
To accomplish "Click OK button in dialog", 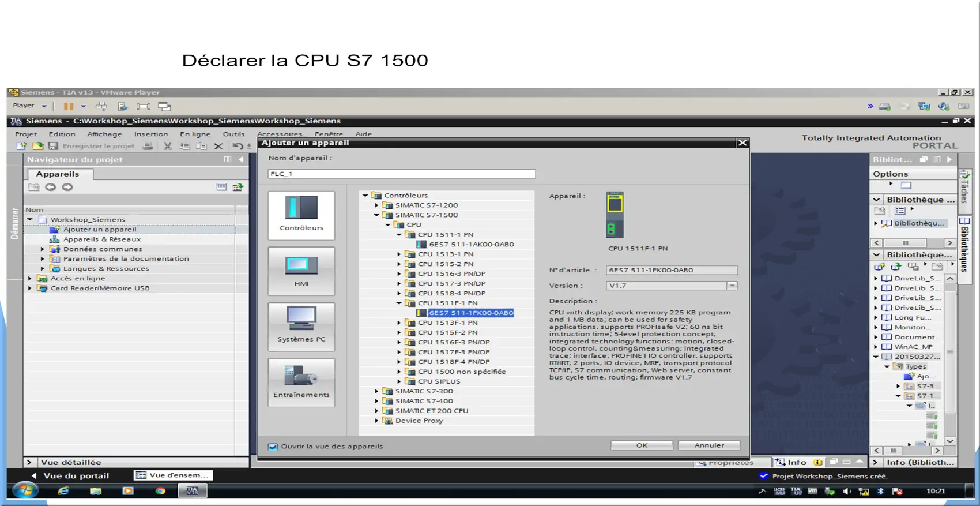I will 642,445.
